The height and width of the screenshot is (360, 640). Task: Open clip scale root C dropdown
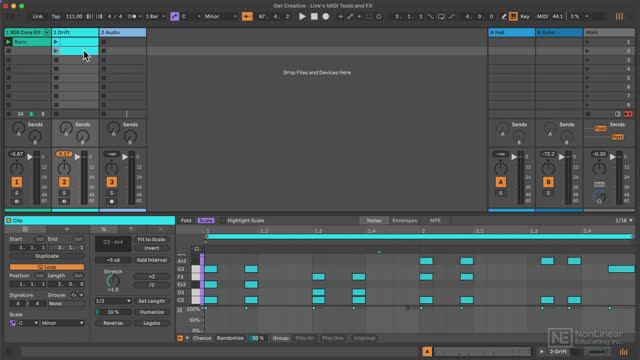click(28, 323)
